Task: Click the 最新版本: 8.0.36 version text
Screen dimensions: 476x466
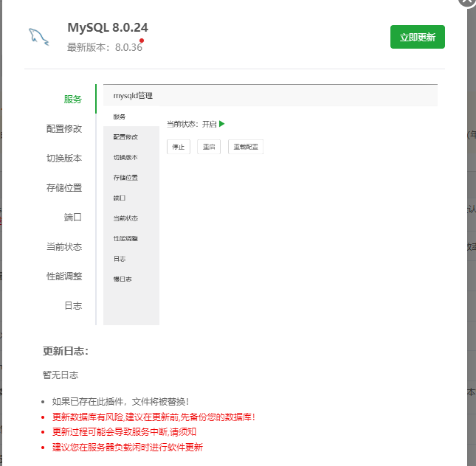Action: pyautogui.click(x=105, y=47)
